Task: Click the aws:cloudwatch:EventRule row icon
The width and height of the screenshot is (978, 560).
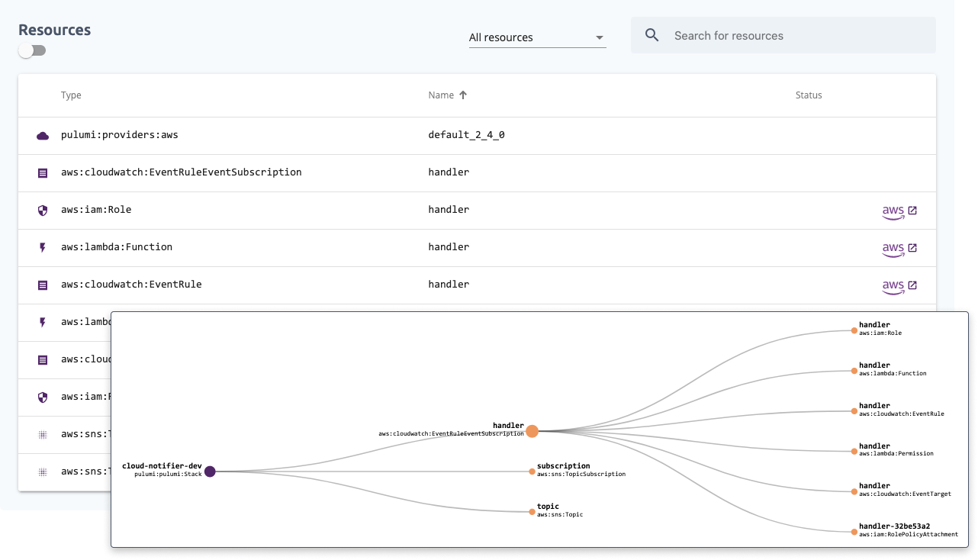Action: [43, 285]
